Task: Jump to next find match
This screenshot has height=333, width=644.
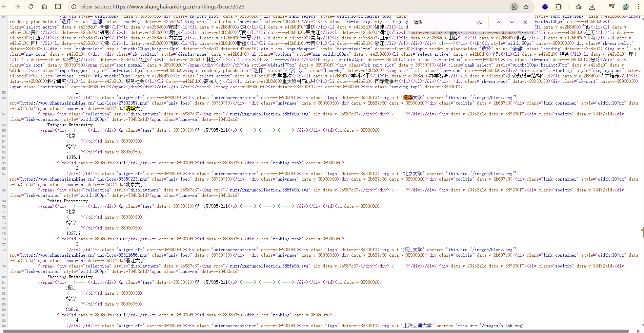Action: [512, 22]
